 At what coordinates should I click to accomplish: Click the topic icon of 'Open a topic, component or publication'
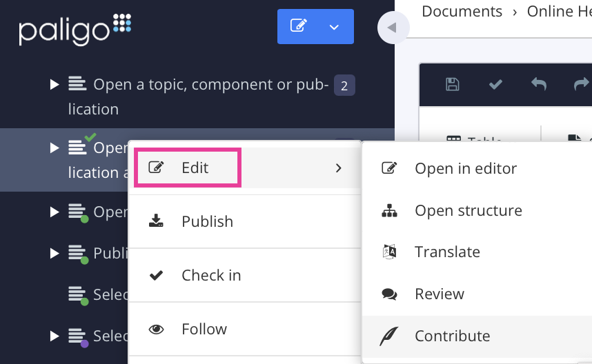(x=77, y=83)
